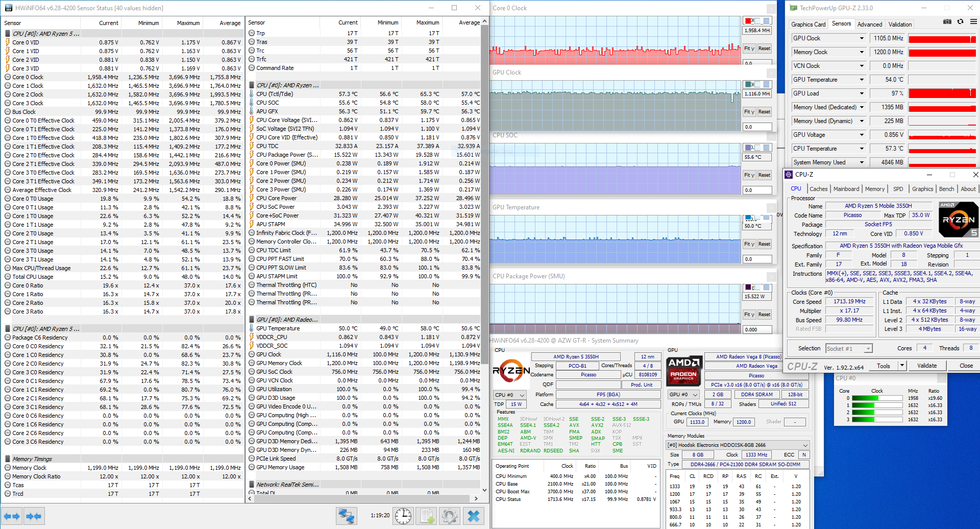Open the remote network monitors icon in HWiNFO
This screenshot has width=980, height=529.
tap(347, 516)
